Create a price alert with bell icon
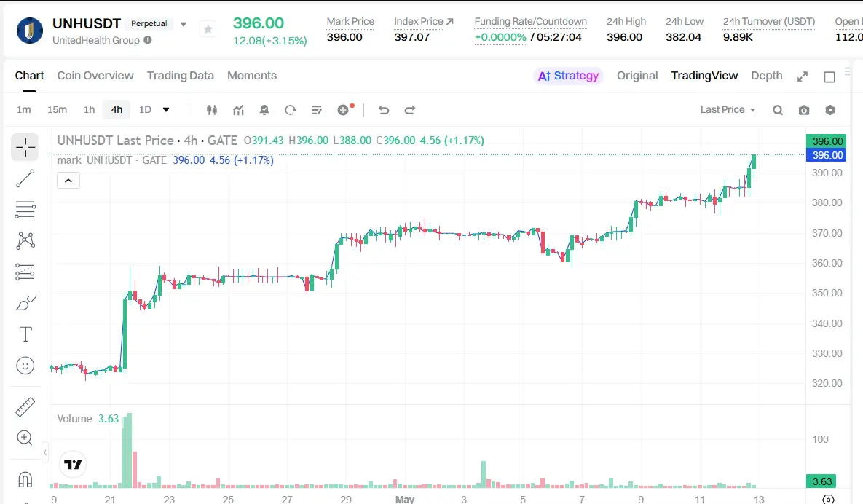 tap(264, 110)
